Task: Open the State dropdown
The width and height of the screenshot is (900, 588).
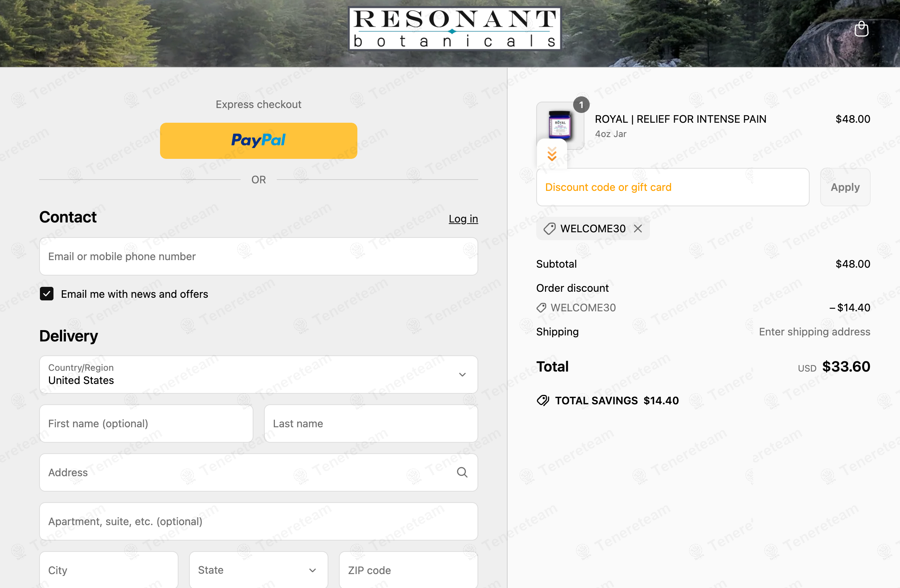Action: [258, 570]
